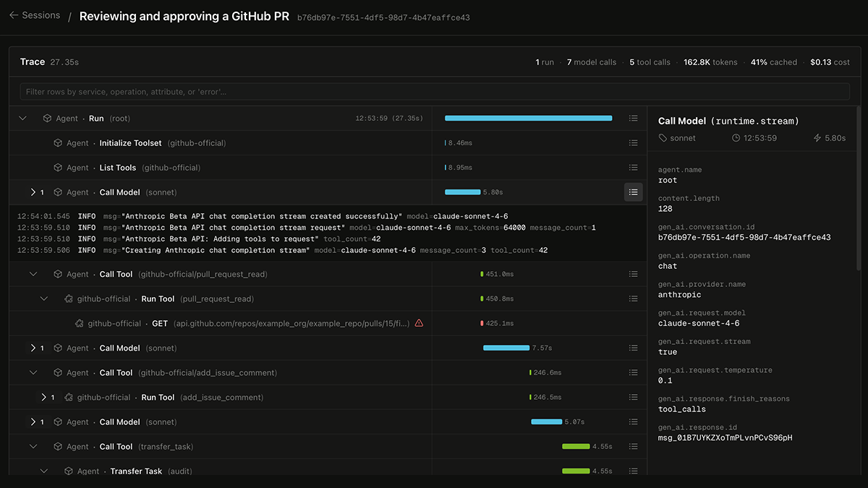The width and height of the screenshot is (868, 488).
Task: Click the tag icon beside sonnet
Action: (x=663, y=138)
